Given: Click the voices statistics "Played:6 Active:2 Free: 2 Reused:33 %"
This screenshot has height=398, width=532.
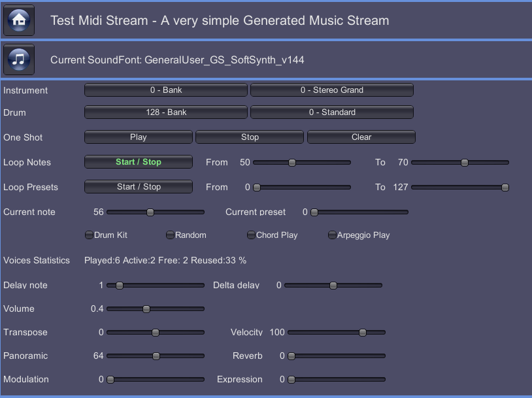Looking at the screenshot, I should click(165, 260).
